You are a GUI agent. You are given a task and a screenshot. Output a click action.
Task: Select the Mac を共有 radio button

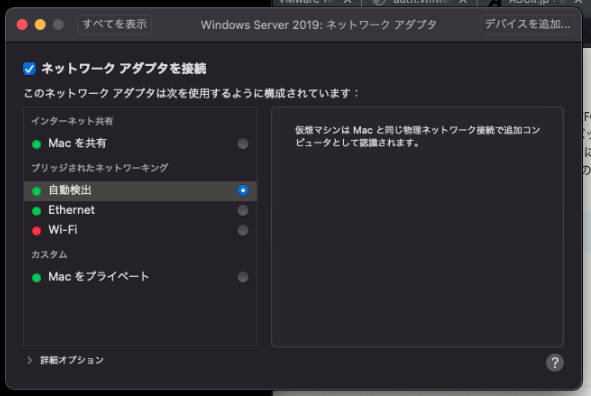pyautogui.click(x=243, y=144)
